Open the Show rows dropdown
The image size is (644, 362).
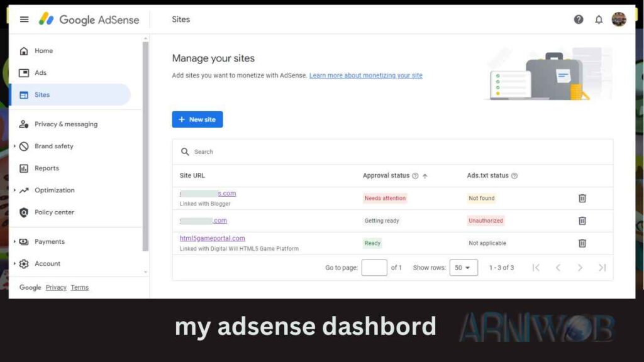[x=464, y=267]
